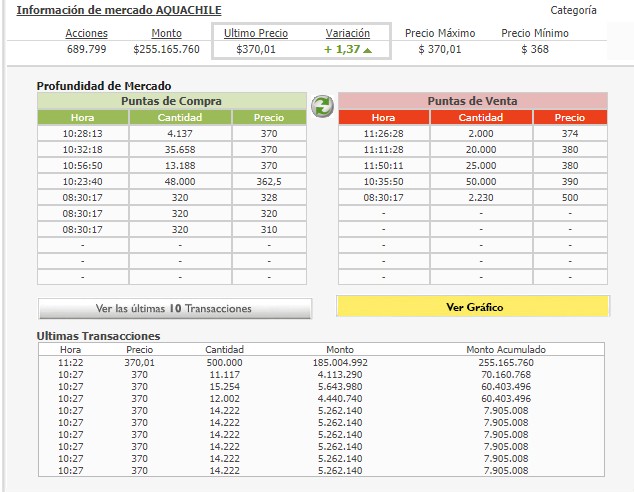The width and height of the screenshot is (634, 492).
Task: Click 'Hora' header in Puntas de Compra
Action: pyautogui.click(x=82, y=118)
